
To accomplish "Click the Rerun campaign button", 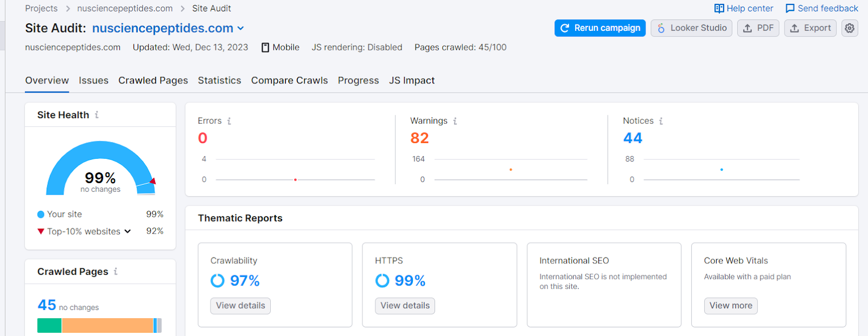I will pos(600,28).
